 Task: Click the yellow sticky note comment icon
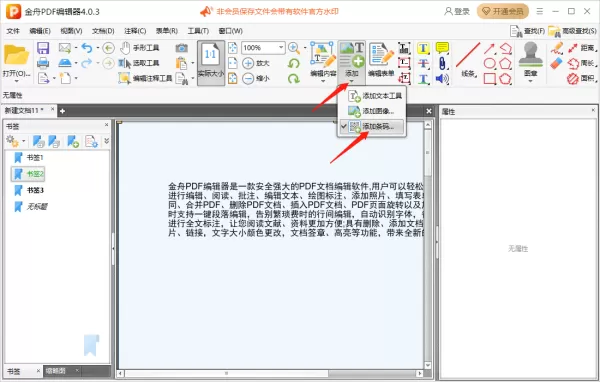click(x=442, y=48)
